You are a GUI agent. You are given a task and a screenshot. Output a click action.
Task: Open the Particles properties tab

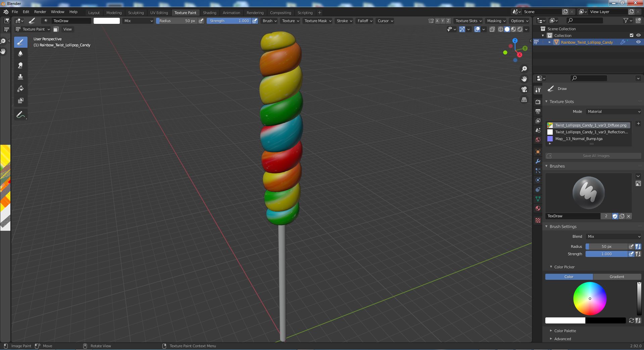[x=538, y=171]
